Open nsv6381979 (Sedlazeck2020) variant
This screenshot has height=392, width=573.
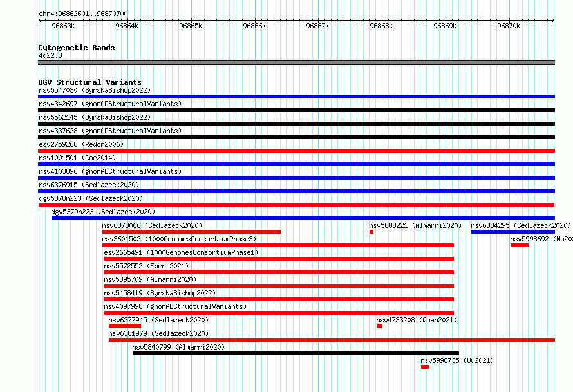coord(158,333)
